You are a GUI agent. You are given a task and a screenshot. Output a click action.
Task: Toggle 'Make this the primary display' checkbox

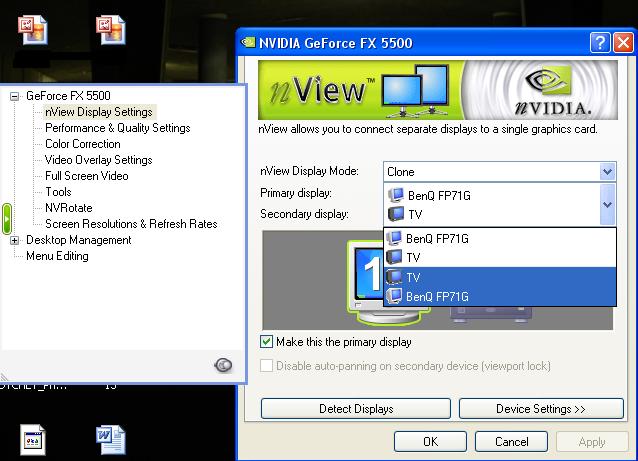coord(267,342)
